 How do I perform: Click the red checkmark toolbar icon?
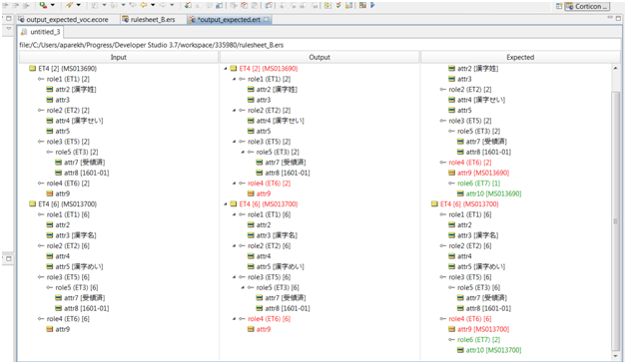point(338,5)
